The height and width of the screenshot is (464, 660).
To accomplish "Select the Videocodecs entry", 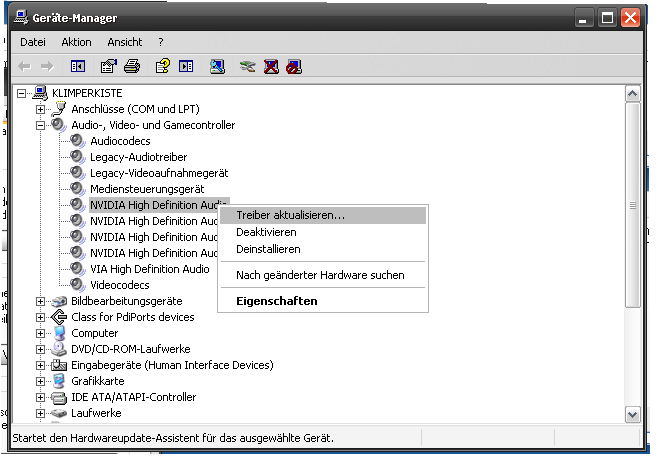I will pyautogui.click(x=120, y=285).
